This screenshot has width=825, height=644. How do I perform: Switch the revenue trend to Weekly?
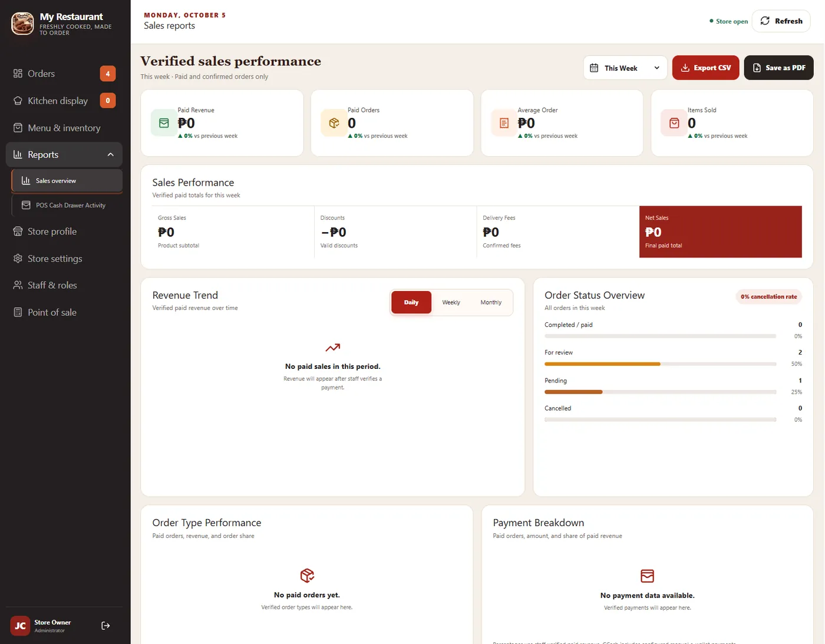click(x=451, y=302)
